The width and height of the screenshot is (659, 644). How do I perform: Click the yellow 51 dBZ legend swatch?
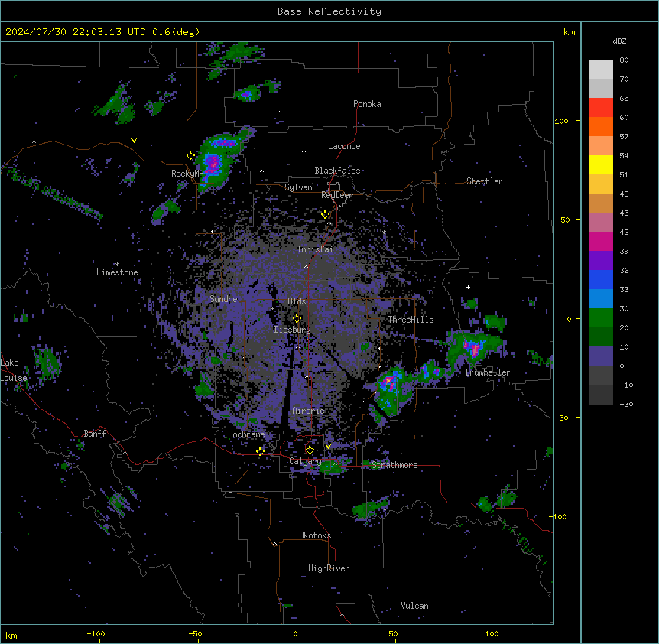point(601,164)
